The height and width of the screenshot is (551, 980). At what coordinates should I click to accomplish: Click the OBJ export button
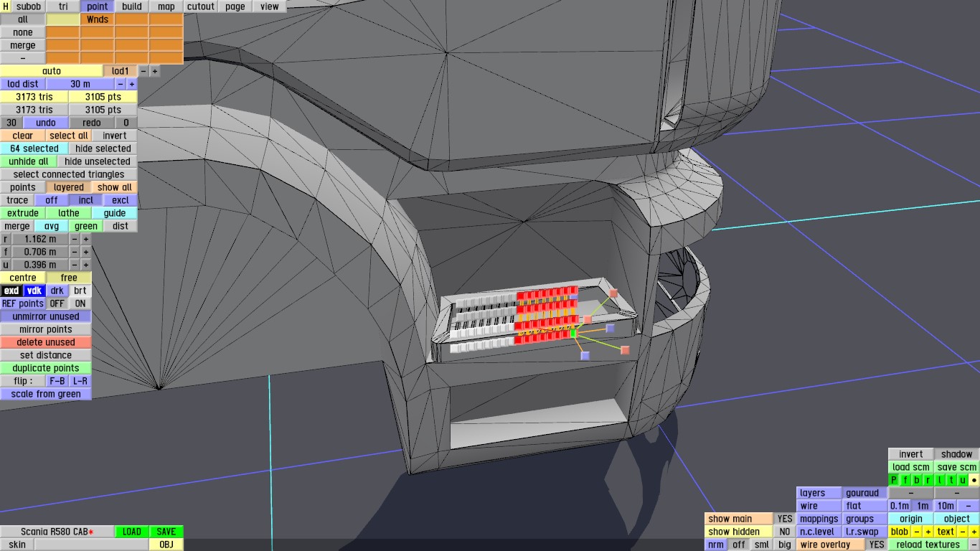point(166,545)
